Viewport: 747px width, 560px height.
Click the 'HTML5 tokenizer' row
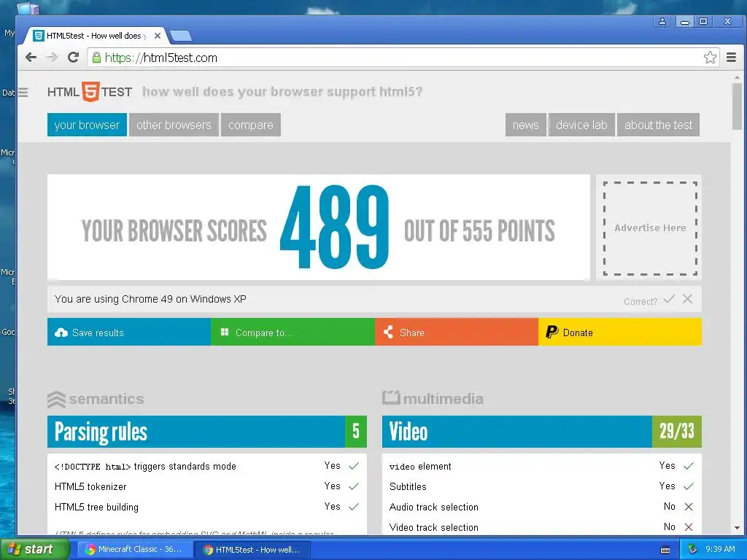pos(206,486)
